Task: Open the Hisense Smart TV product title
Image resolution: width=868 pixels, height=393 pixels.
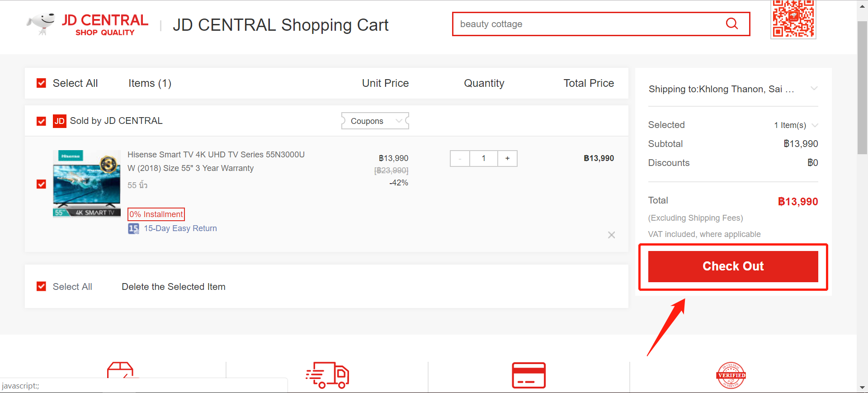Action: click(x=216, y=161)
